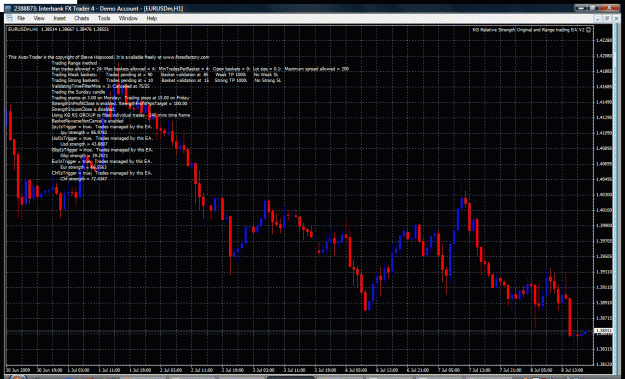Restore the Interbank FX Trader main window
The width and height of the screenshot is (625, 379).
coord(592,8)
